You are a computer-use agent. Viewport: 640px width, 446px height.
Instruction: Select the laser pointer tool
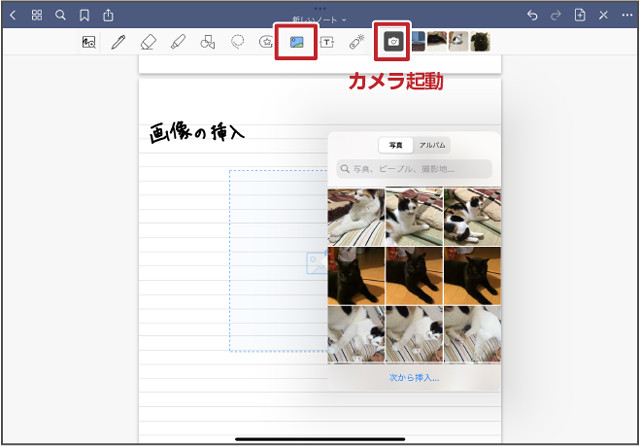356,42
